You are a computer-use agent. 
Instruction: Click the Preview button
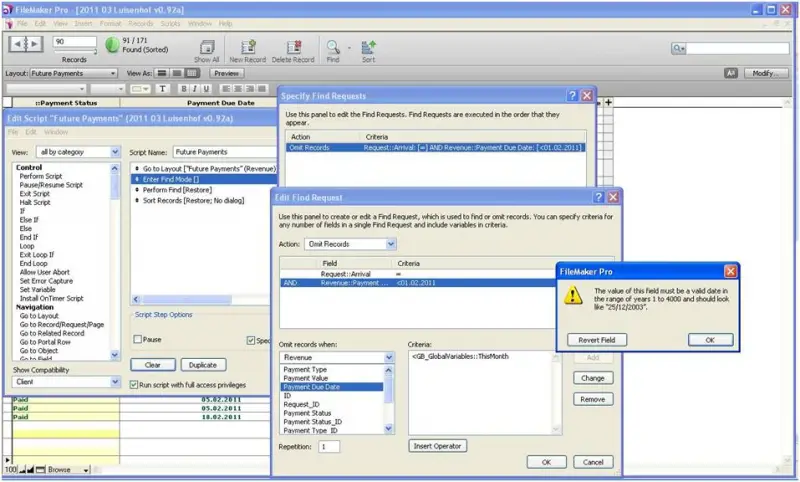(x=227, y=73)
